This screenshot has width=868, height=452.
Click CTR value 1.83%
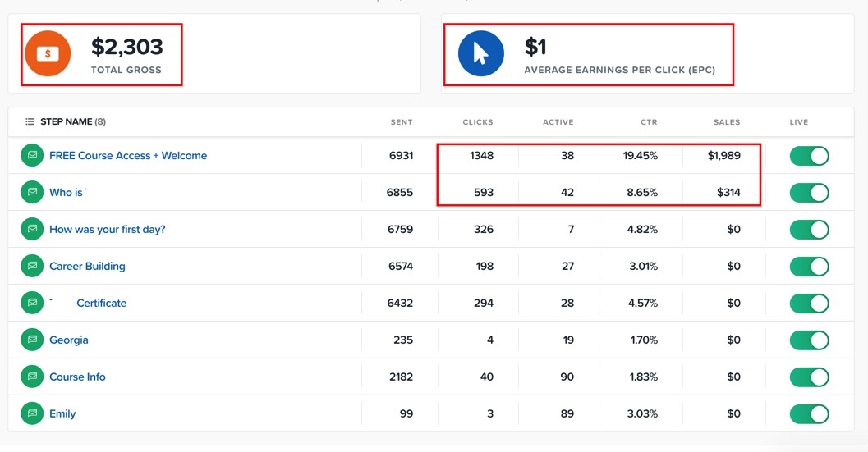(644, 377)
